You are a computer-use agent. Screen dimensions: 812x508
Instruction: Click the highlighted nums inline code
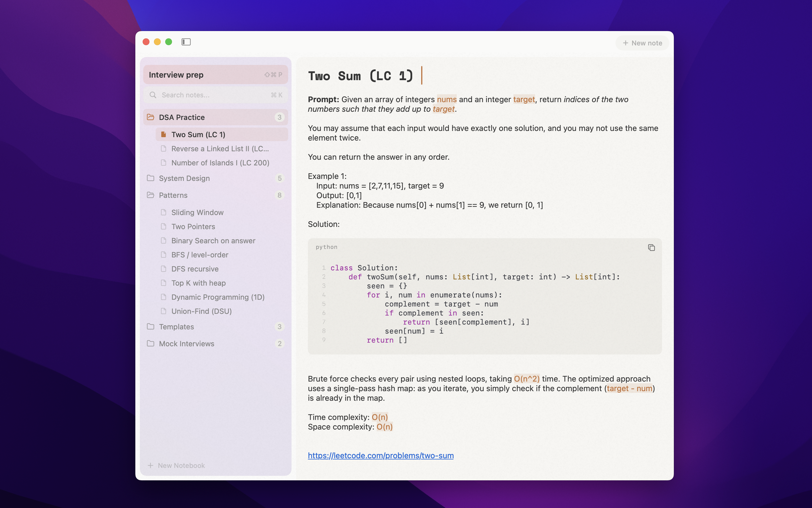click(x=447, y=99)
